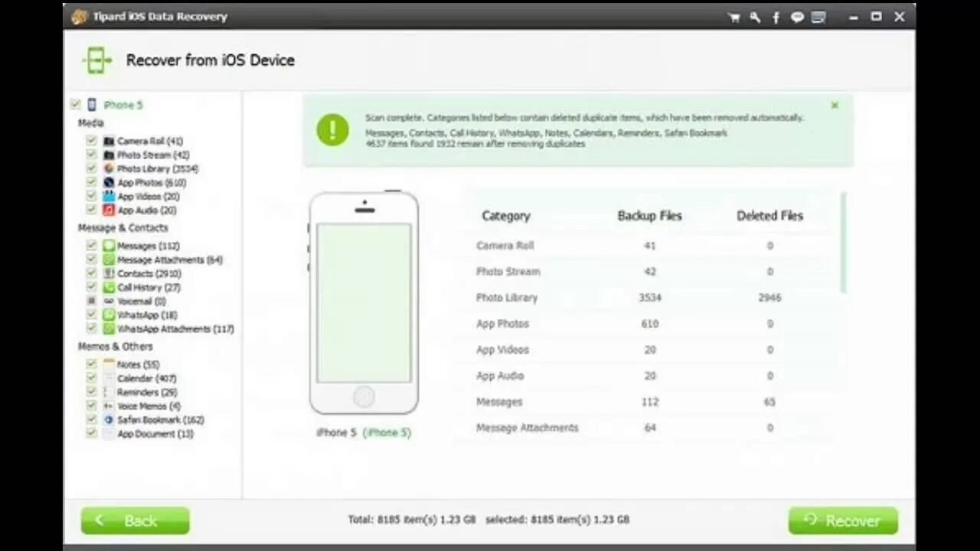
Task: Click the App Audio icon
Action: tap(109, 210)
